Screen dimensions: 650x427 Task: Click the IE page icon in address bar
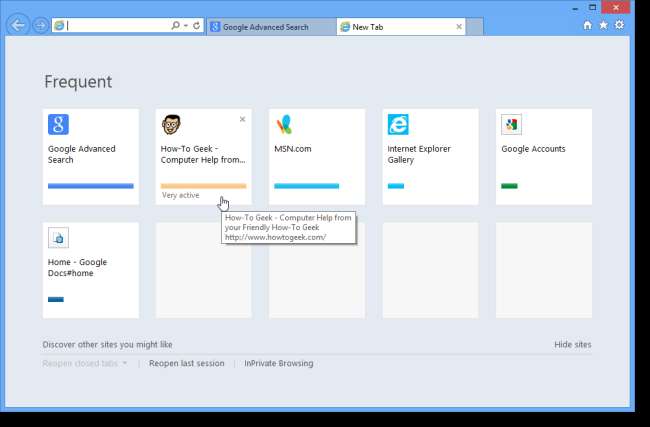pos(59,26)
